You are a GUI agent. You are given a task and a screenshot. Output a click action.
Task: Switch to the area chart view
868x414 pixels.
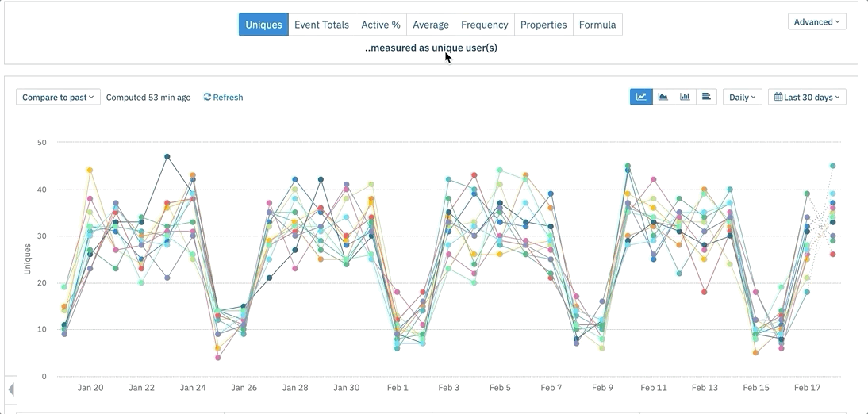(x=663, y=97)
